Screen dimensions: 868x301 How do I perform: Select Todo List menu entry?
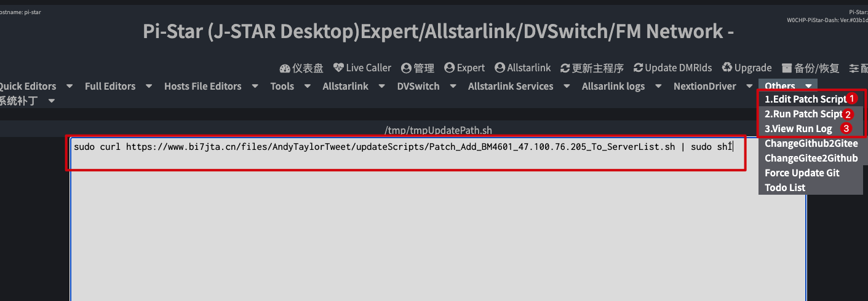812,187
